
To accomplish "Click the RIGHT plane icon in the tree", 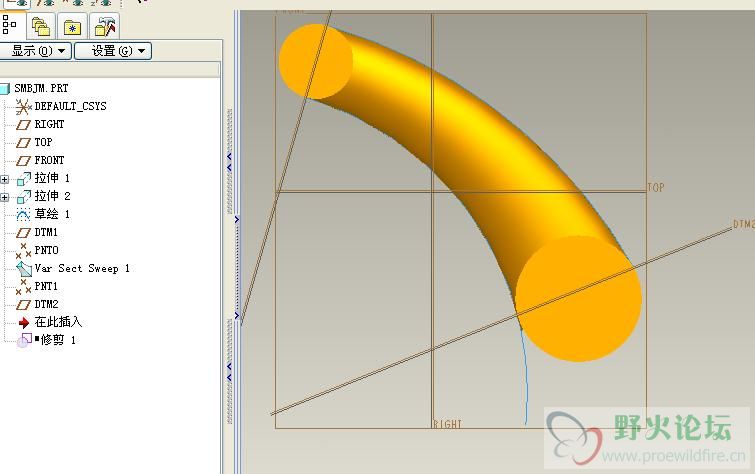I will click(23, 125).
